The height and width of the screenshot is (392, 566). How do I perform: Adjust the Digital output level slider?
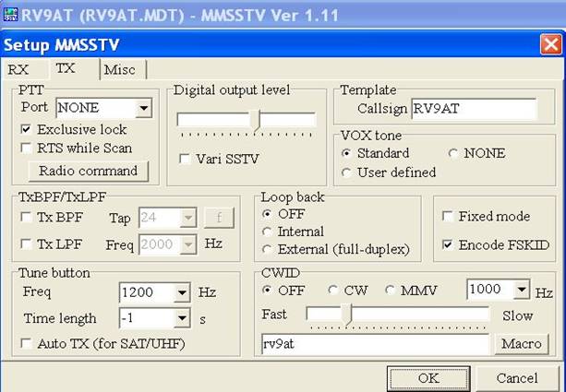coord(257,121)
